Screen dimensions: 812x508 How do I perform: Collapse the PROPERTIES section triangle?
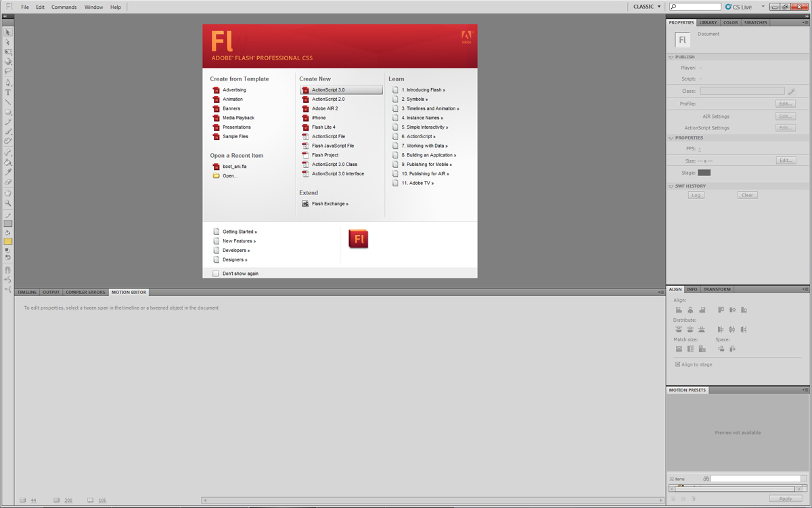pos(671,137)
